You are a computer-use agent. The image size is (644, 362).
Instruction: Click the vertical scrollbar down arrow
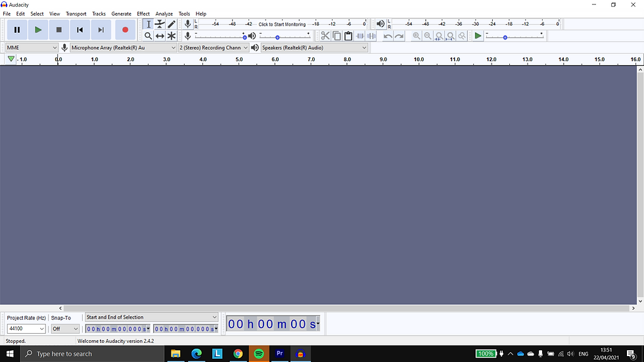tap(640, 301)
